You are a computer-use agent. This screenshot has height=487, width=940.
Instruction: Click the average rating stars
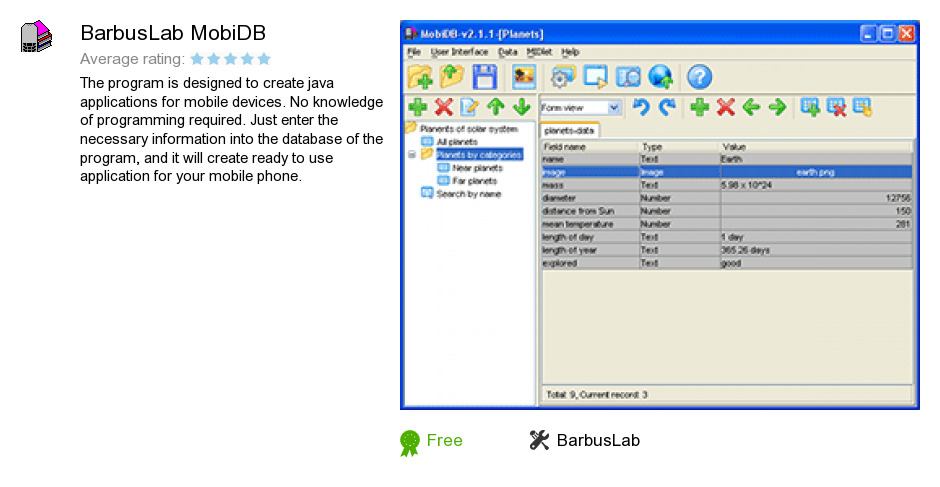click(x=230, y=59)
